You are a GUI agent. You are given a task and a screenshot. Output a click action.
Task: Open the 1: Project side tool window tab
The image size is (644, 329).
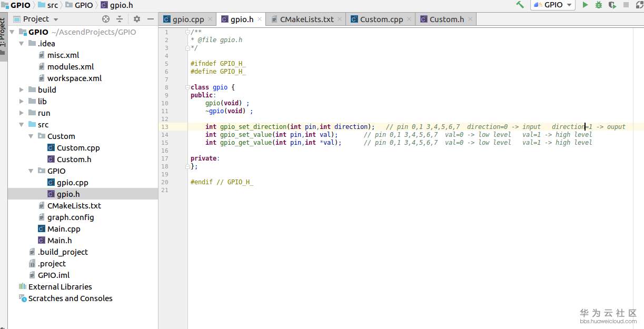(3, 36)
